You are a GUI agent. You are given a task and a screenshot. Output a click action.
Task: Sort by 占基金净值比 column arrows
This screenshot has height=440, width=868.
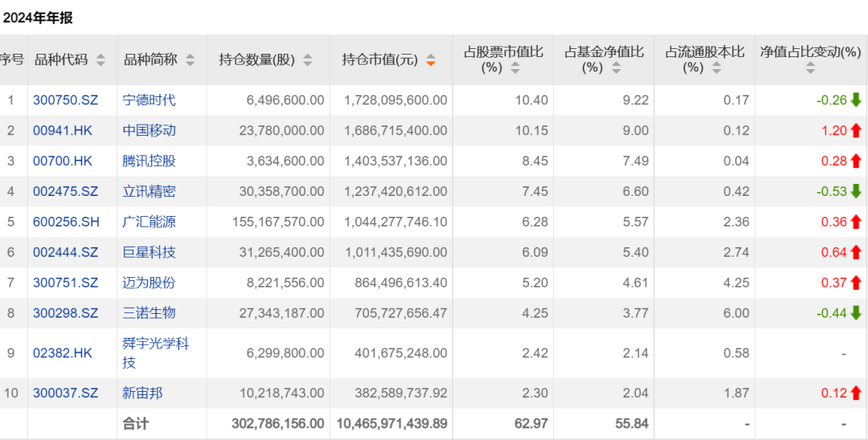[x=616, y=68]
